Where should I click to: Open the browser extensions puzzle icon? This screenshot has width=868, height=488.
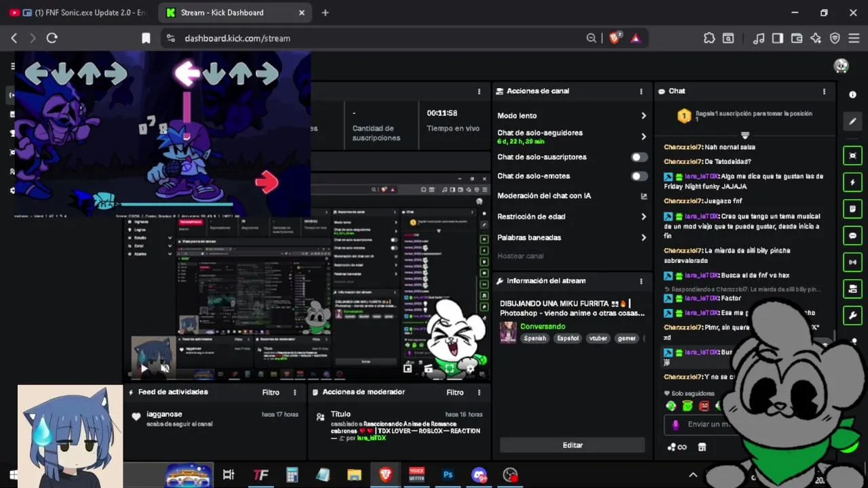click(709, 39)
